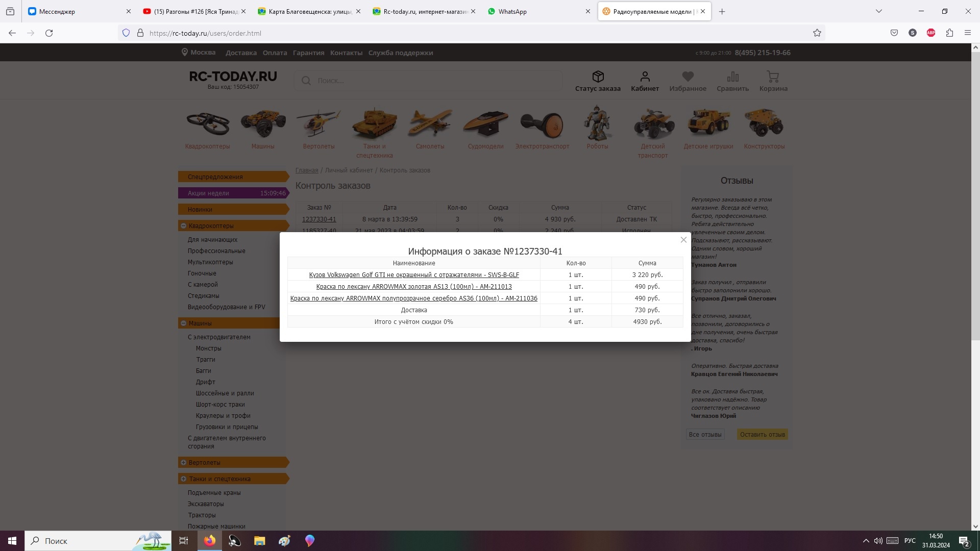
Task: Open Краска ARROWMAX золотая AS13 link
Action: 414,287
